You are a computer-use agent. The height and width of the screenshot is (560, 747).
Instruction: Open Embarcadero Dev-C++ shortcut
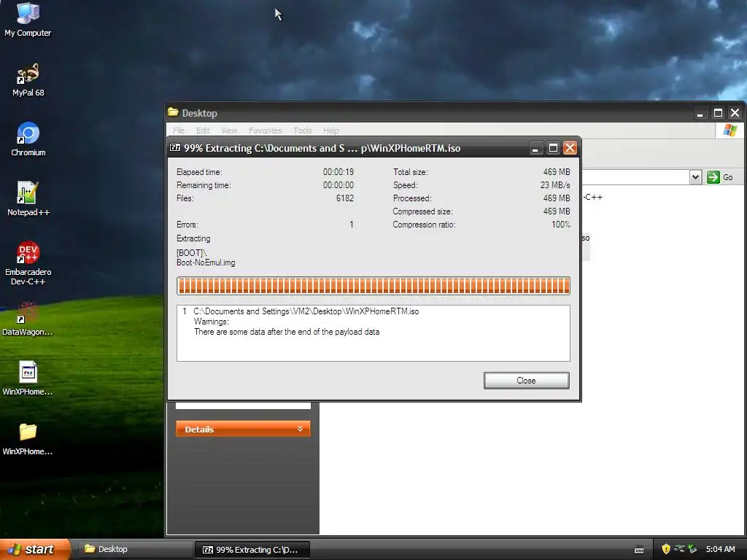[x=28, y=263]
